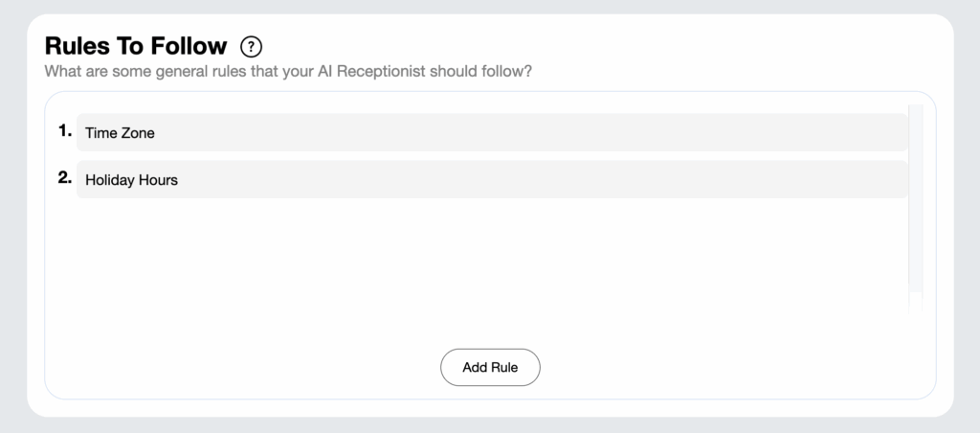
Task: Click the rule number 1 label
Action: pyautogui.click(x=66, y=131)
